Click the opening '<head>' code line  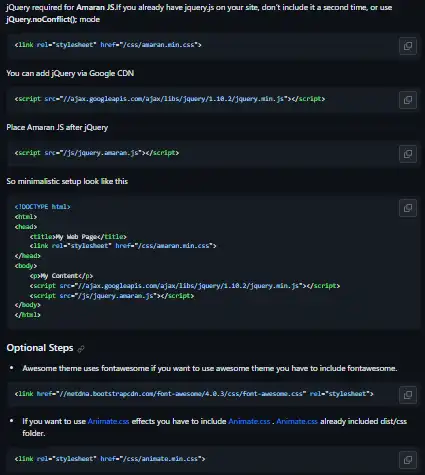tap(26, 227)
